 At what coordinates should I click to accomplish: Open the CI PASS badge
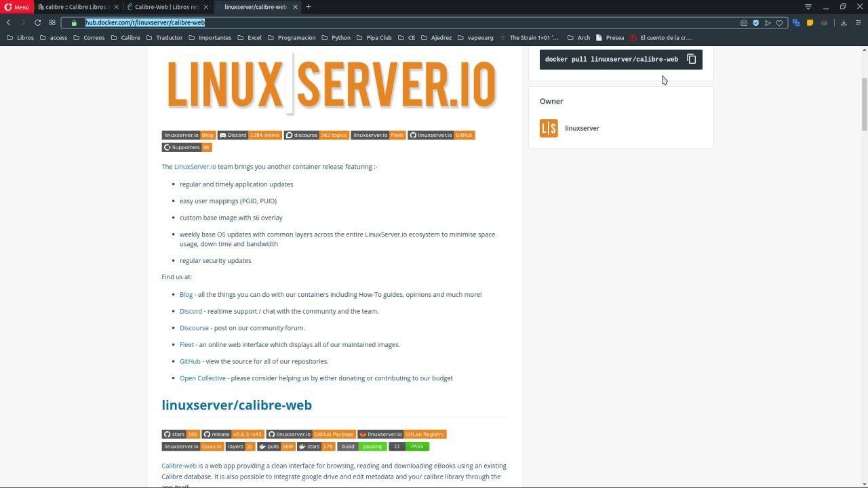[x=409, y=446]
